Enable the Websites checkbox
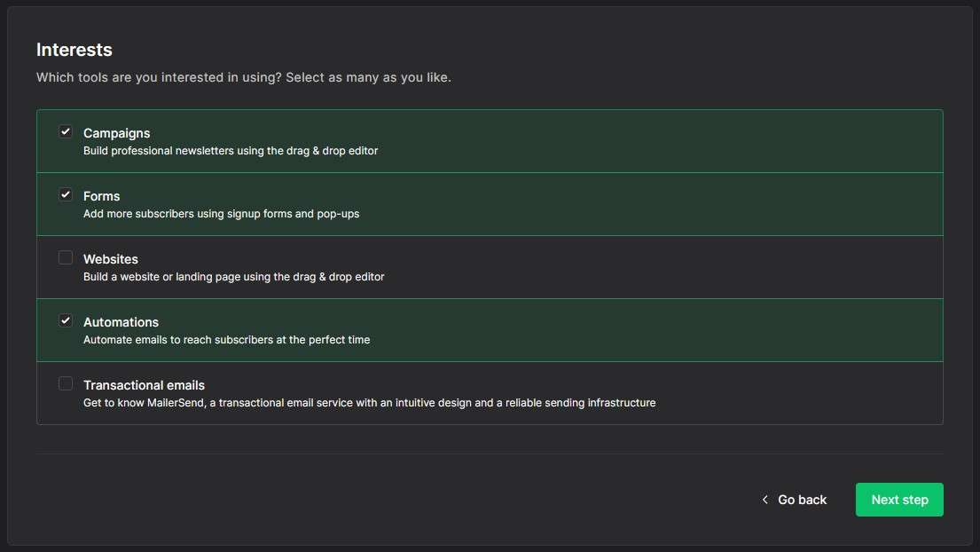 tap(66, 258)
